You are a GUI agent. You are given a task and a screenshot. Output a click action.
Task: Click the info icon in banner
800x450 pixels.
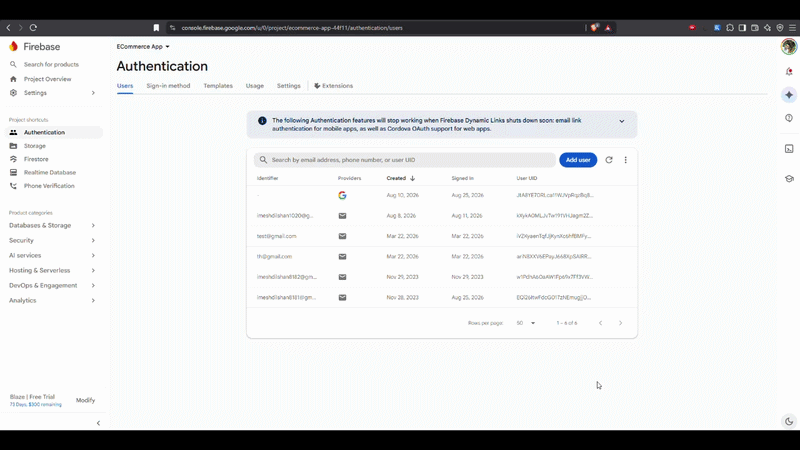pos(262,121)
